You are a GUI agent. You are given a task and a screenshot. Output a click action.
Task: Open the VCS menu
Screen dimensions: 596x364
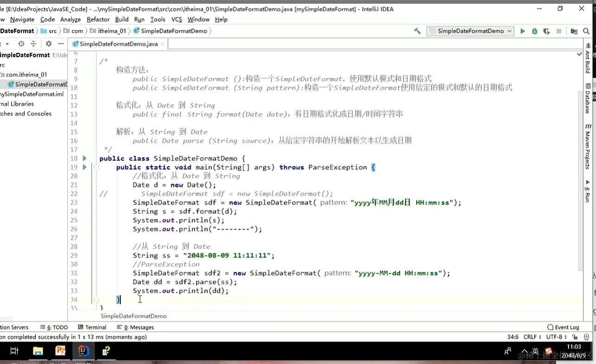[176, 19]
